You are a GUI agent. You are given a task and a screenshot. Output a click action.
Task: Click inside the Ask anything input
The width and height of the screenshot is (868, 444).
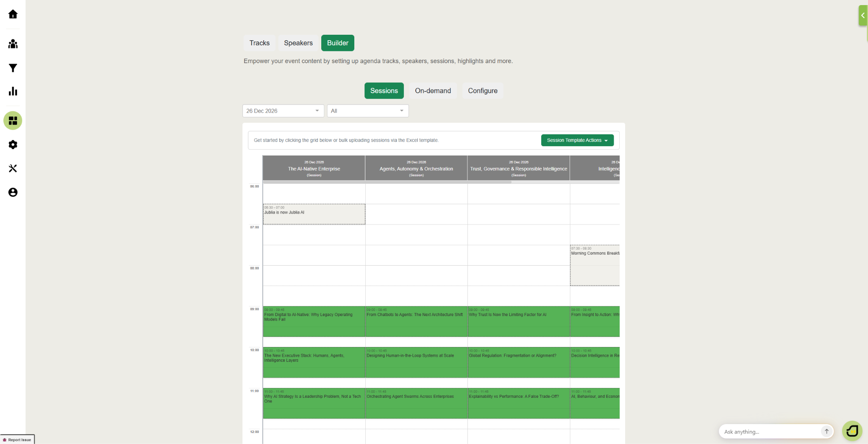tap(771, 432)
